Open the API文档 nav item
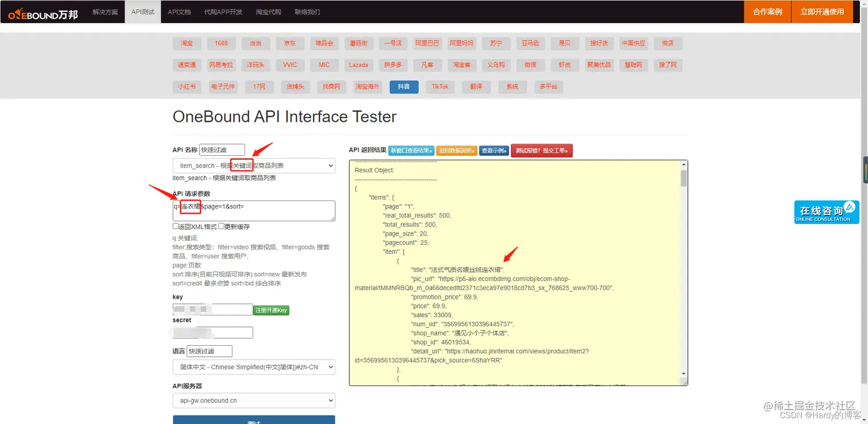868x424 pixels. [x=179, y=12]
